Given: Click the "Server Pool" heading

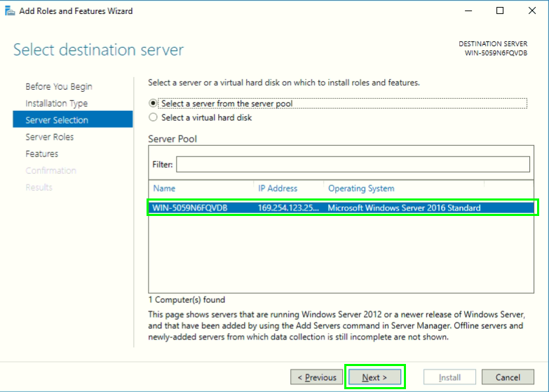Looking at the screenshot, I should (x=172, y=139).
